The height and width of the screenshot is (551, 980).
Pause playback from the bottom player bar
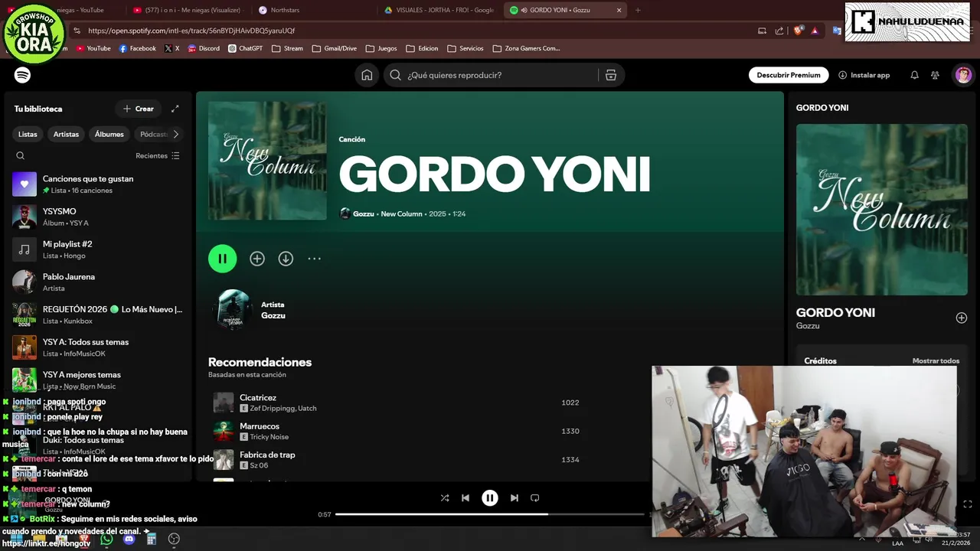click(490, 497)
